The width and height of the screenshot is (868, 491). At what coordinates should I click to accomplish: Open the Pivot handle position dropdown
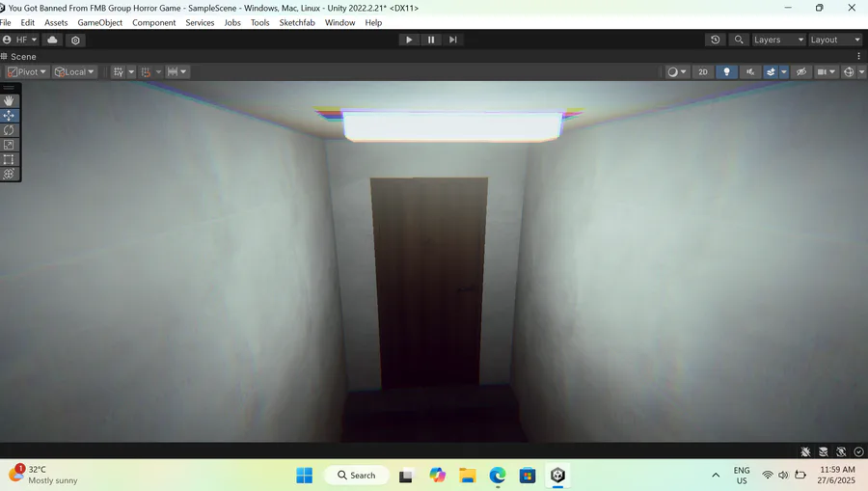pos(27,72)
